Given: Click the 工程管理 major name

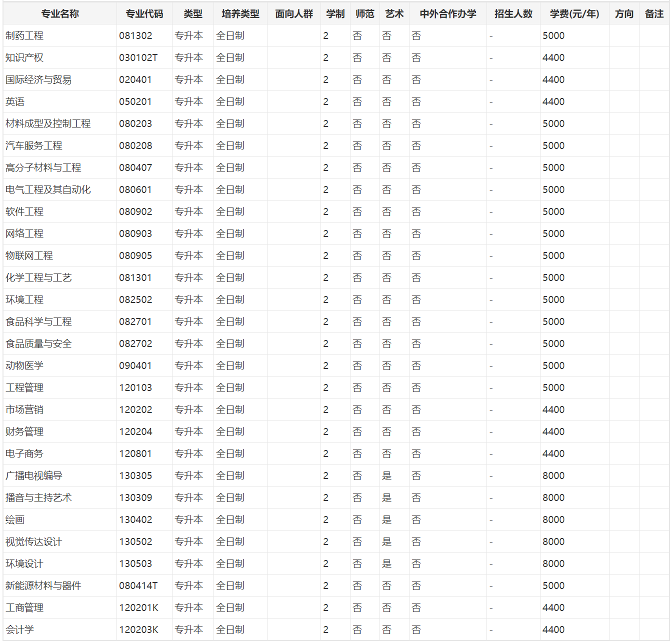Looking at the screenshot, I should pyautogui.click(x=24, y=388).
